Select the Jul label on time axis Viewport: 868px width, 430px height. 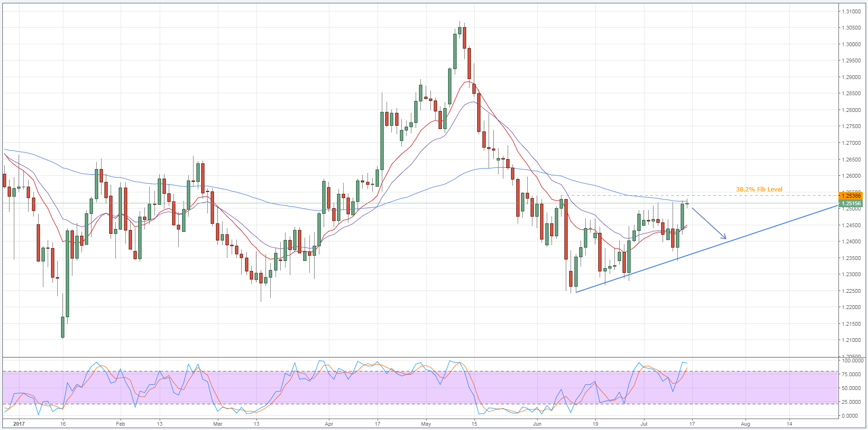pos(644,424)
